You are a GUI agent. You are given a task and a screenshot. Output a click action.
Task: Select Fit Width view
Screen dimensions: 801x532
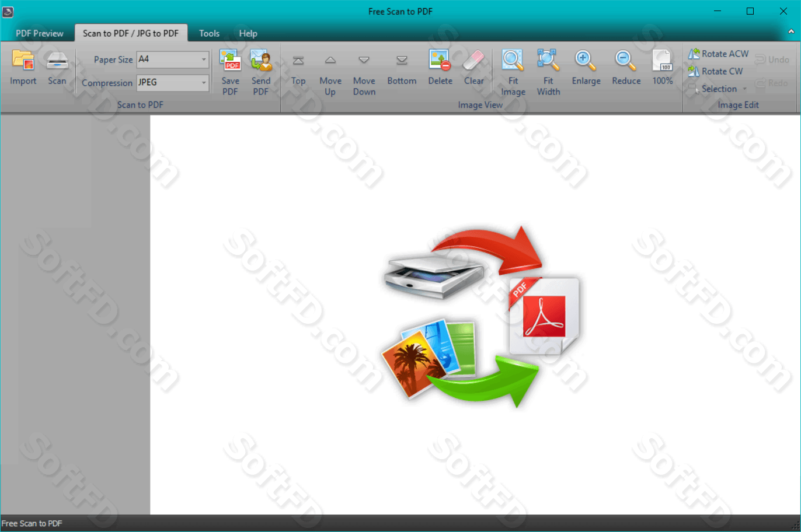548,60
